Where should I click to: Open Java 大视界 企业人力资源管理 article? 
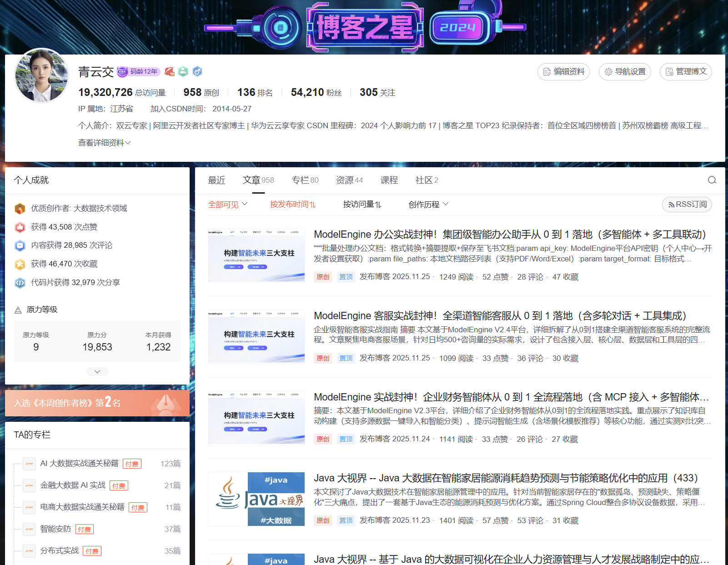click(512, 560)
